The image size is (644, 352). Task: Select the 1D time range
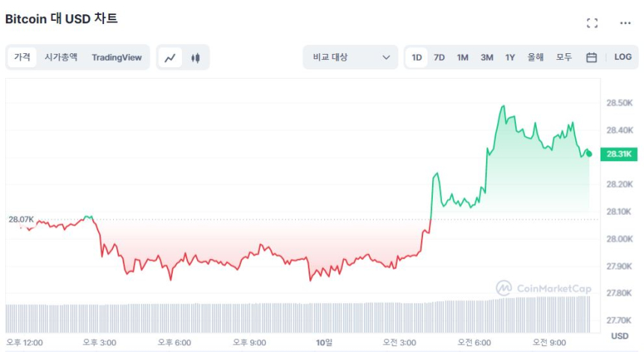coord(417,58)
